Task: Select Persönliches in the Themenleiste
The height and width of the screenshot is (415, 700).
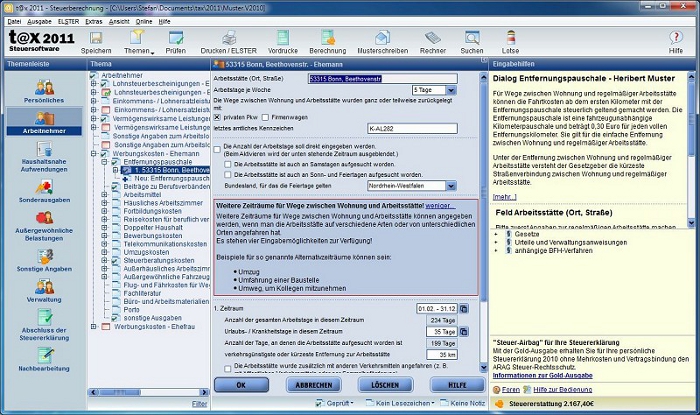Action: [x=44, y=91]
